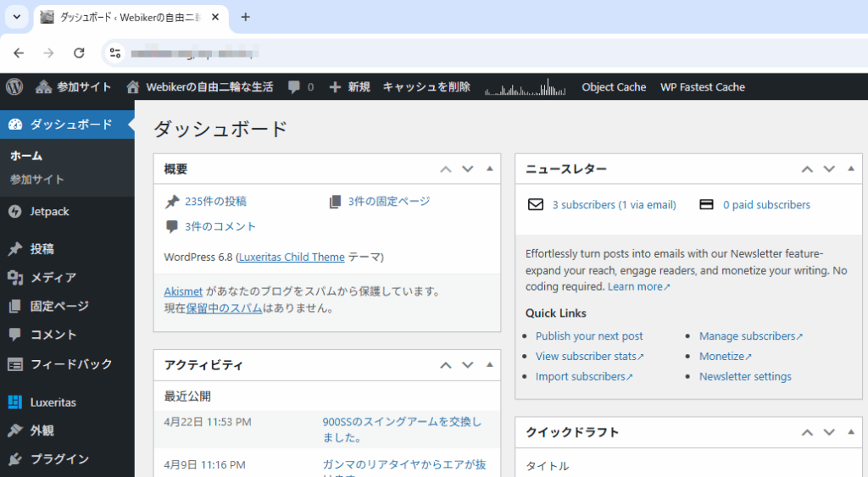Open the 参加サイト admin bar menu
The width and height of the screenshot is (868, 477).
[73, 87]
